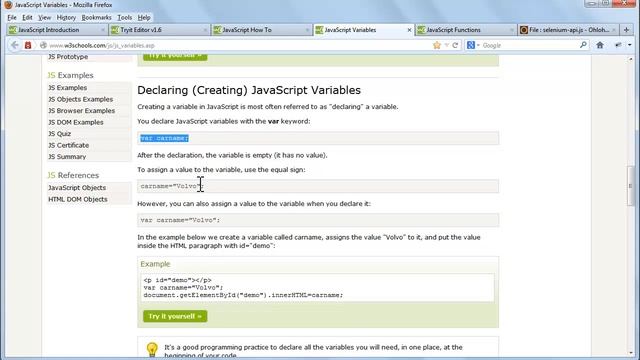Open the Google search engine icon dropdown

(x=473, y=45)
